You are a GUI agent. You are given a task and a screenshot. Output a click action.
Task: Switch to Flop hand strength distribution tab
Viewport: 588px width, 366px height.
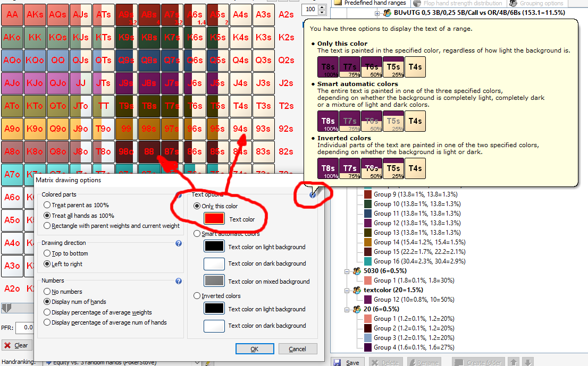tap(458, 3)
